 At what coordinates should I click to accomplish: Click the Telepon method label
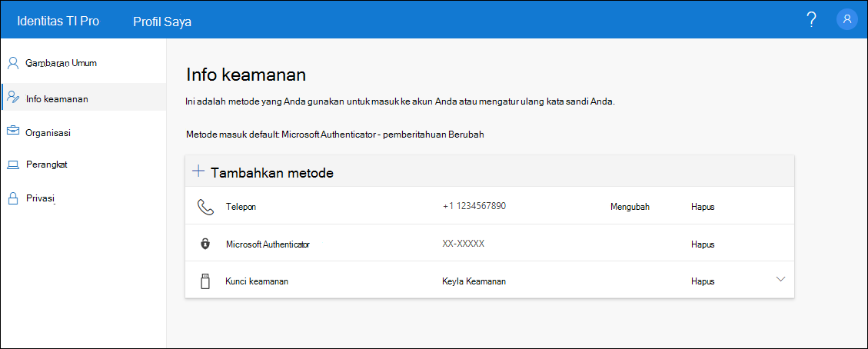[241, 207]
